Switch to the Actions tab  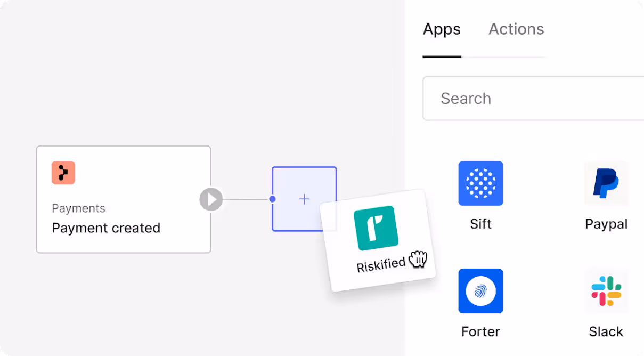tap(516, 29)
